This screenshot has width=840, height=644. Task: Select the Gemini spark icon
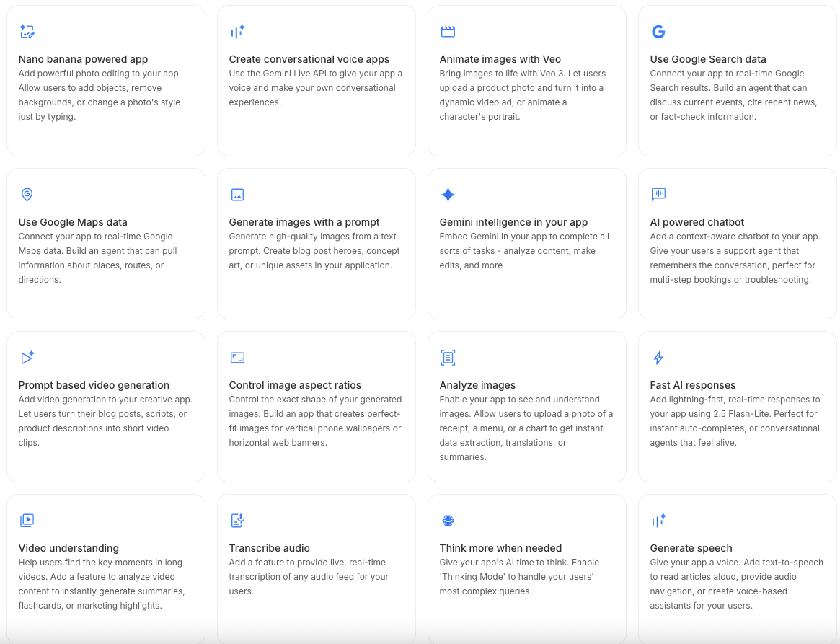(x=448, y=195)
